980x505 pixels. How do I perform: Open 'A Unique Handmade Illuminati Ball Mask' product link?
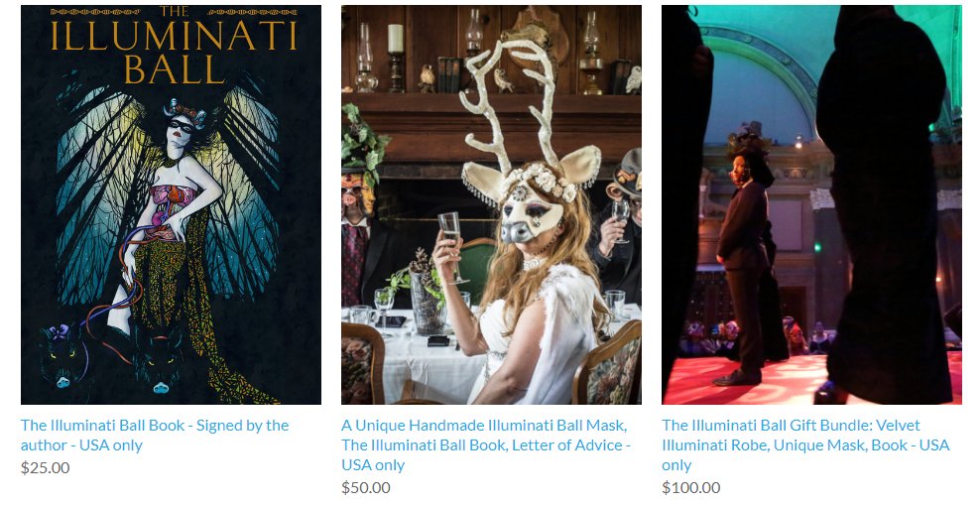[x=486, y=445]
